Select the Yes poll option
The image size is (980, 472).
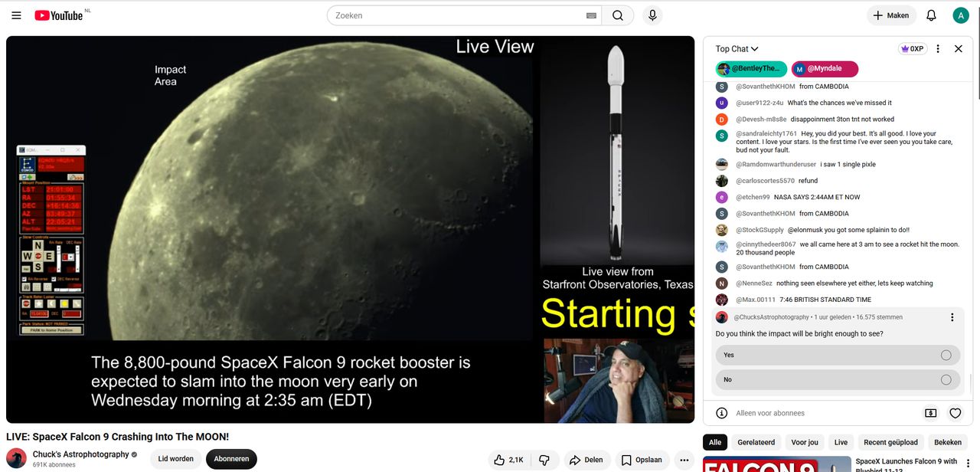click(837, 355)
